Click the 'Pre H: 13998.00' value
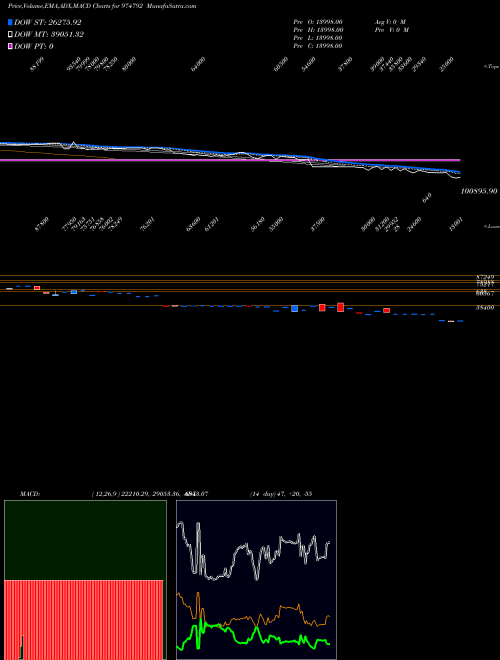The image size is (500, 660). point(318,30)
